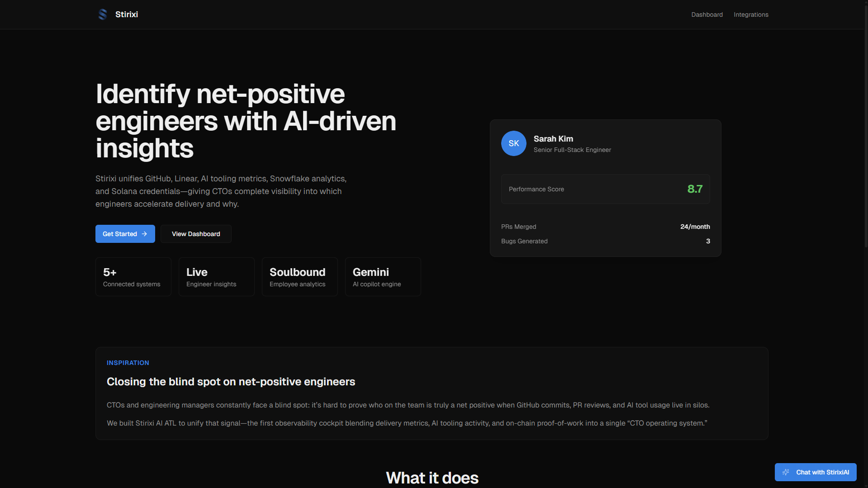The height and width of the screenshot is (488, 868).
Task: Click the Identify net-positive engineers headline
Action: point(246,121)
